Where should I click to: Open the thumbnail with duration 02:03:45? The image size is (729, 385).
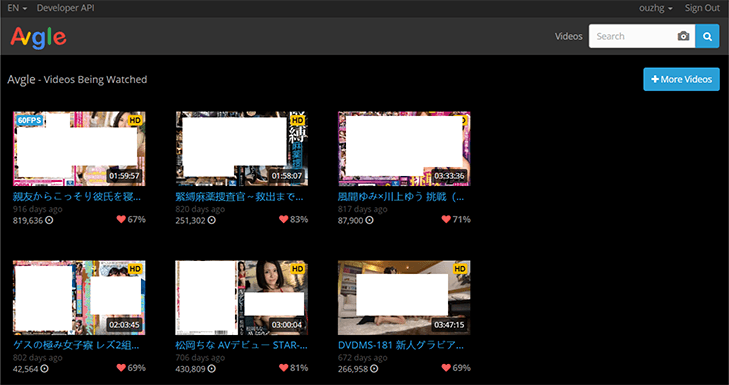tap(79, 298)
